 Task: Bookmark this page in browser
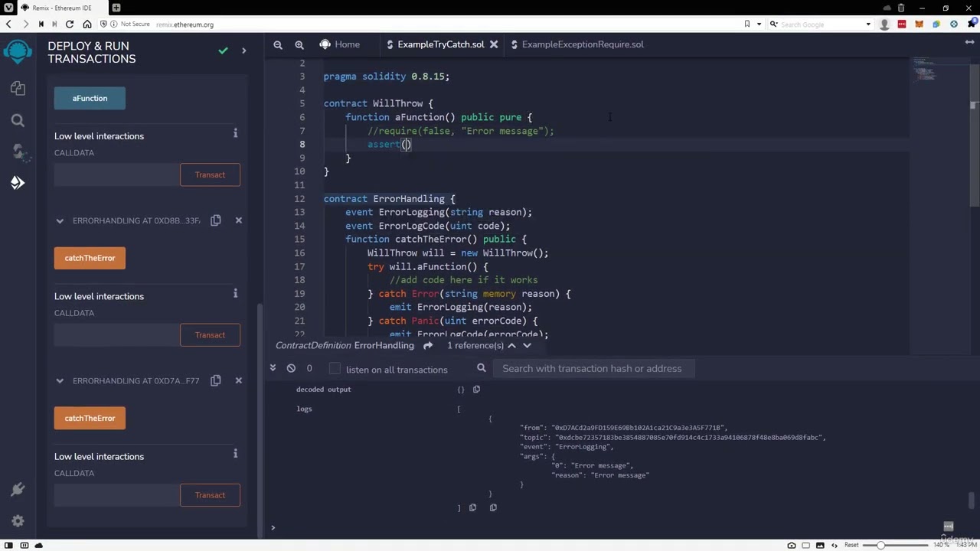pos(747,24)
